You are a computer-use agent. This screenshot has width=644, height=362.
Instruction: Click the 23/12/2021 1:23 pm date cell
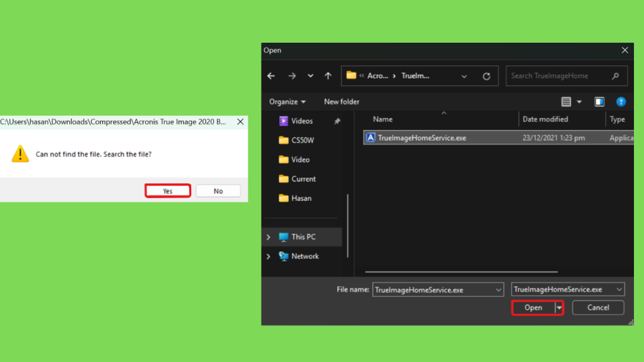click(553, 138)
